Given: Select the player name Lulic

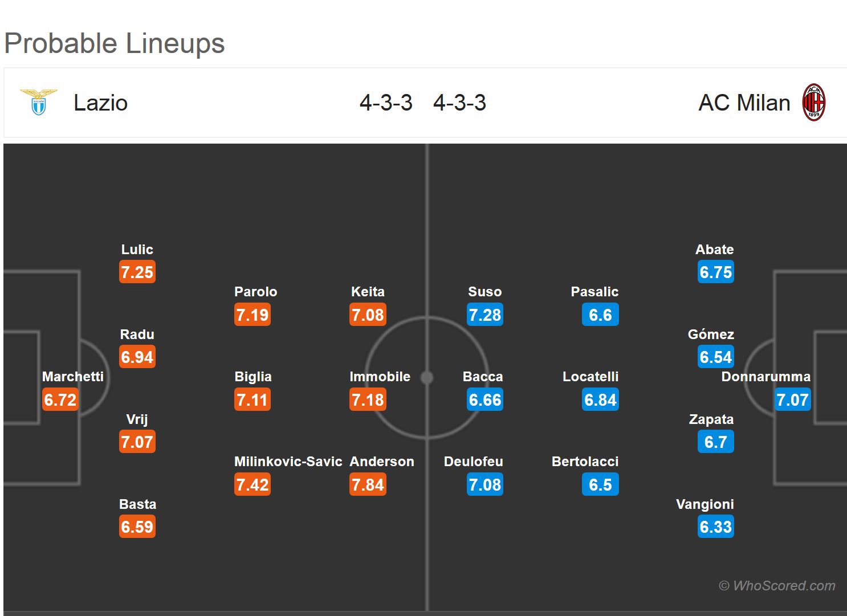Looking at the screenshot, I should (137, 250).
